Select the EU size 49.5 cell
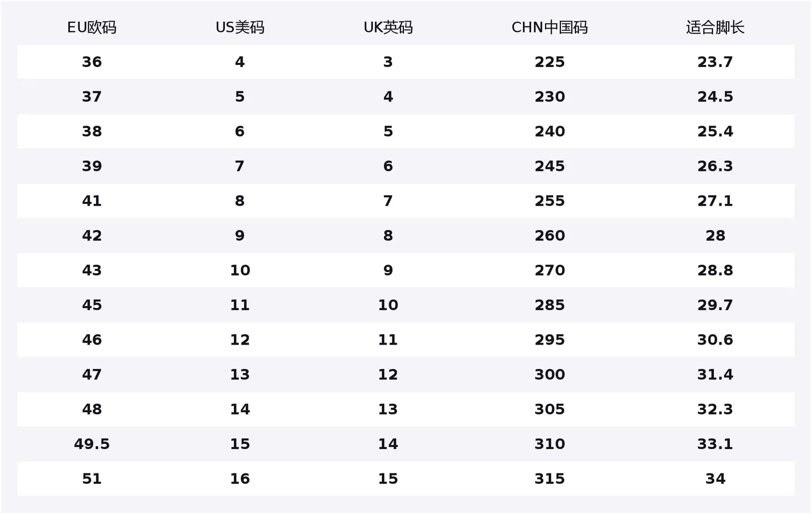 (x=91, y=444)
